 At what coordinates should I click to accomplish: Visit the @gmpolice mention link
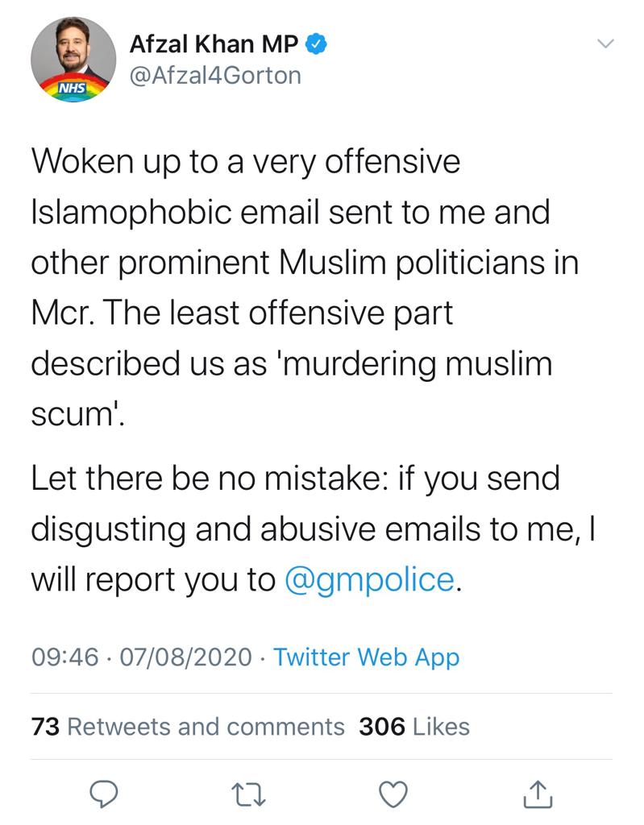coord(370,581)
